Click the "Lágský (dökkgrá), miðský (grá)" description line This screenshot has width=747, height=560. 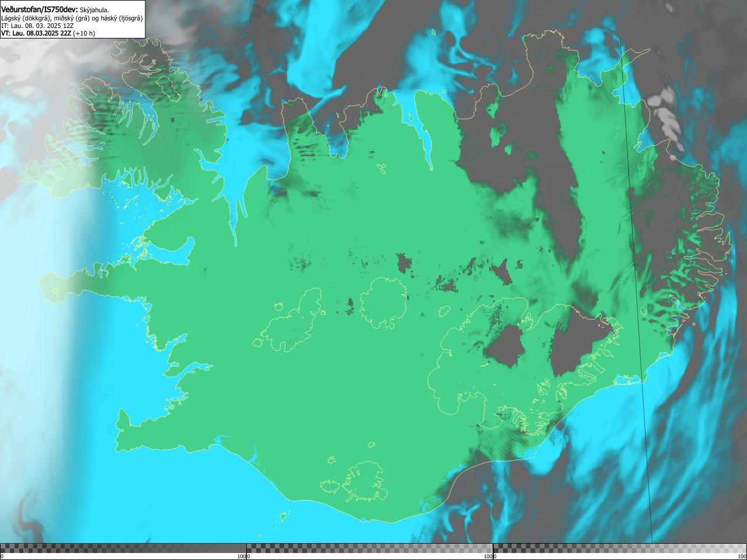pos(72,18)
